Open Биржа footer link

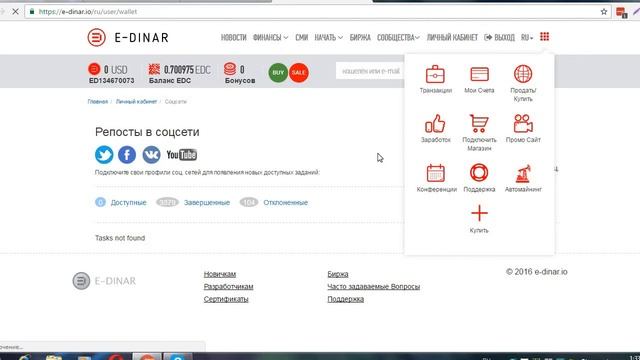click(x=338, y=274)
